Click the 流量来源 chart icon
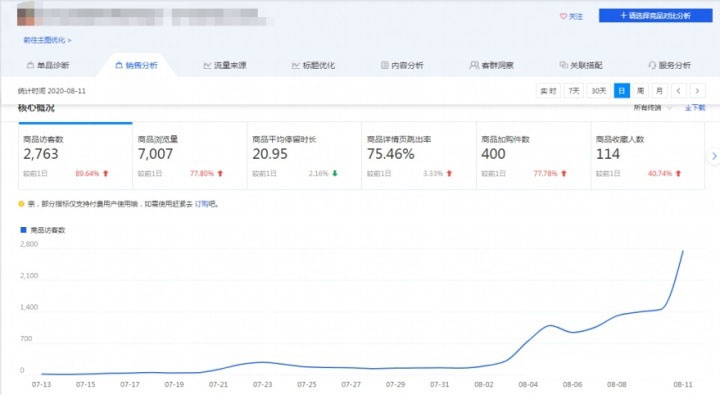This screenshot has width=720, height=395. 207,65
